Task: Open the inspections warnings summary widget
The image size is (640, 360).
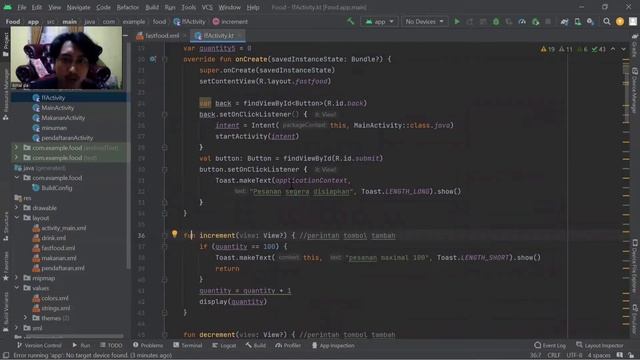Action: pyautogui.click(x=573, y=49)
